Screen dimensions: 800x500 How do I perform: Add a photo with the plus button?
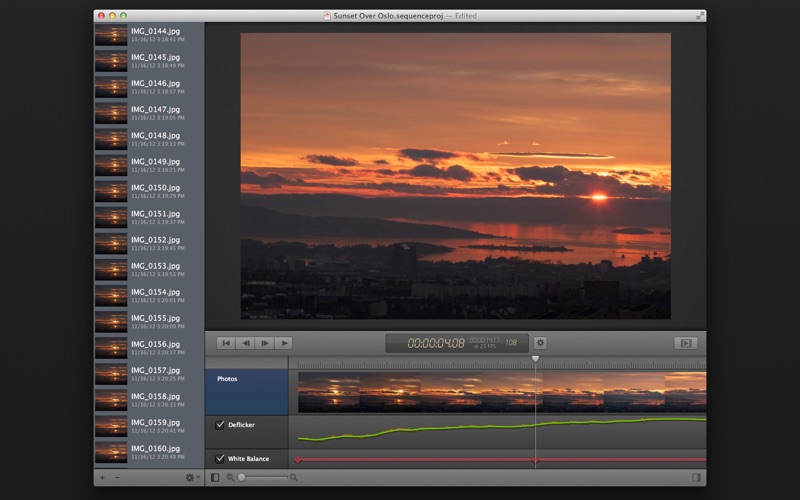[103, 478]
